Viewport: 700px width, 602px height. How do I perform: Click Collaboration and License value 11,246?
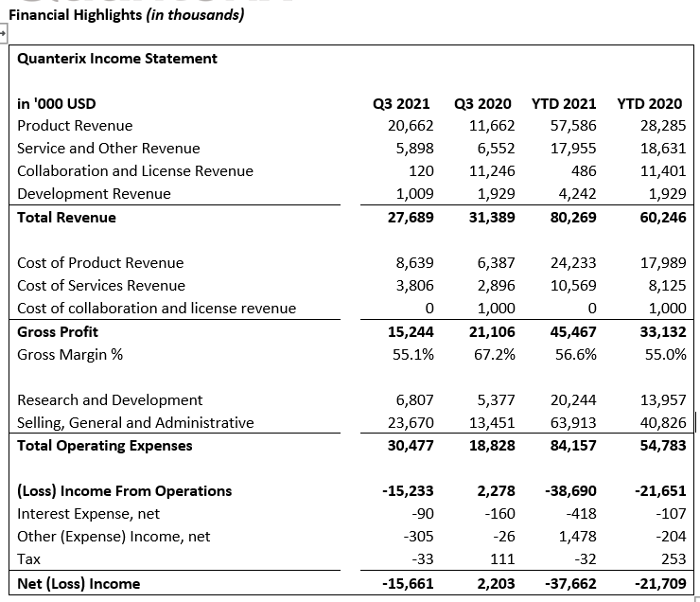(x=492, y=171)
